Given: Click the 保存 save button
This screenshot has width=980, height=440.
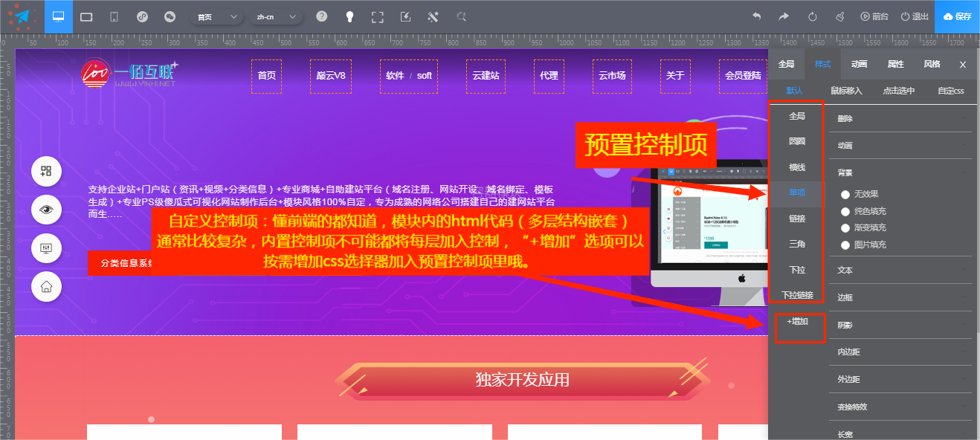Looking at the screenshot, I should 957,16.
